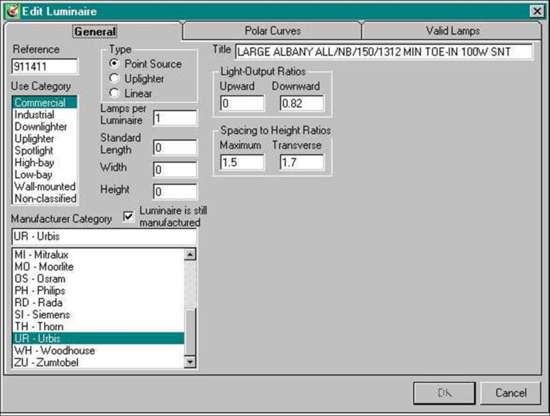Select Commercial in Use Category list

tap(45, 102)
